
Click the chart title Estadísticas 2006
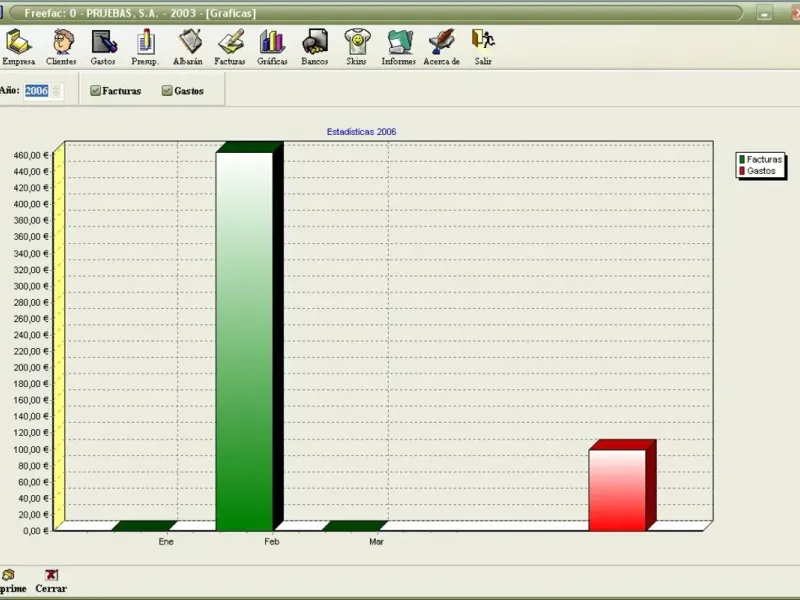361,132
